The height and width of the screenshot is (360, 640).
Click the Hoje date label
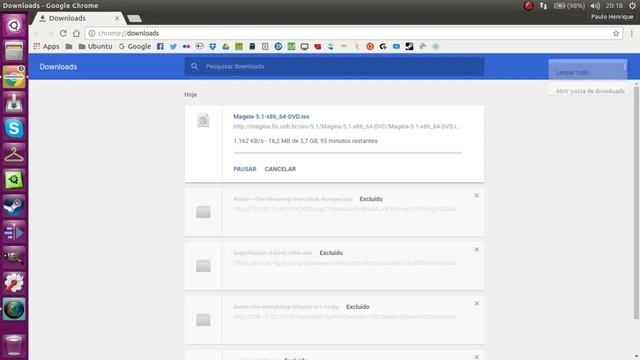point(191,95)
